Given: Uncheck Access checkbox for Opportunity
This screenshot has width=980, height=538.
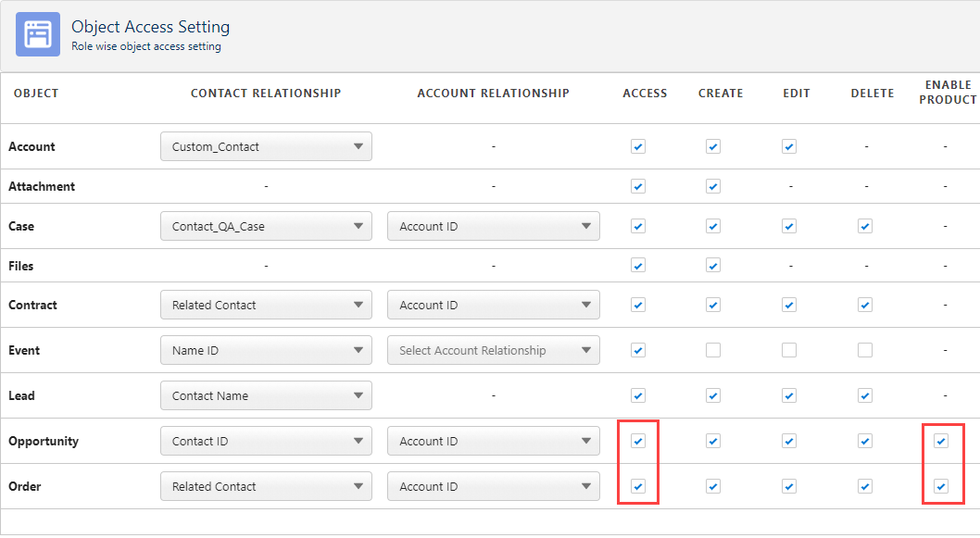Looking at the screenshot, I should [637, 442].
